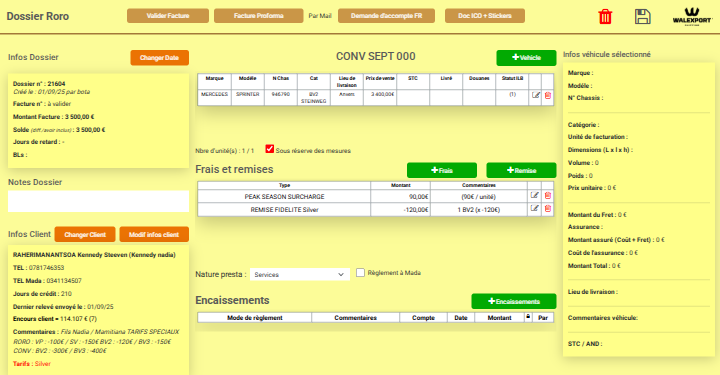Click the 90,00€ amount cell
Viewport: 720px width, 375px height.
400,196
